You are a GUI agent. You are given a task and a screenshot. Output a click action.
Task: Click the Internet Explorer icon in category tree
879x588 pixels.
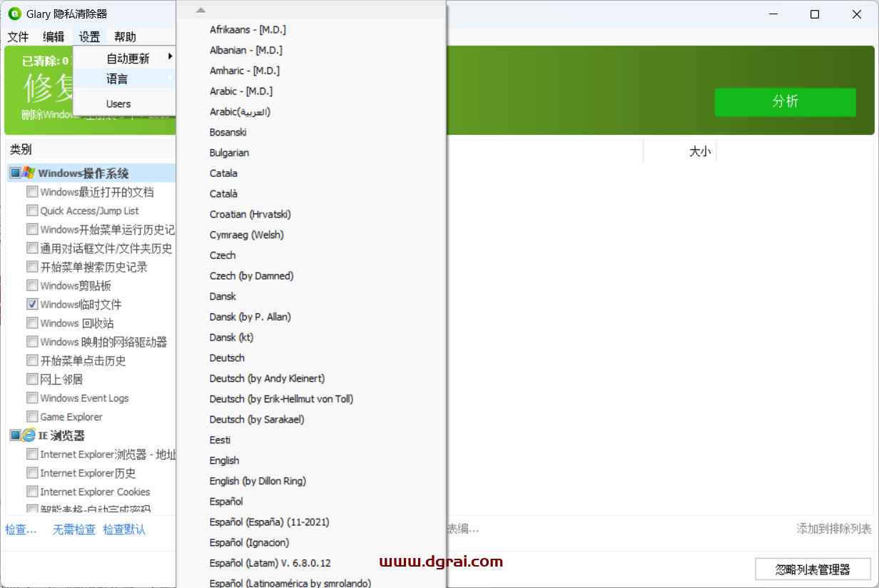point(29,435)
